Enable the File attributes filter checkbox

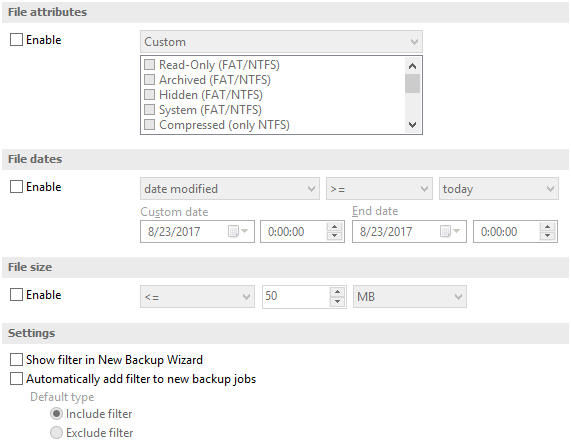(x=16, y=40)
